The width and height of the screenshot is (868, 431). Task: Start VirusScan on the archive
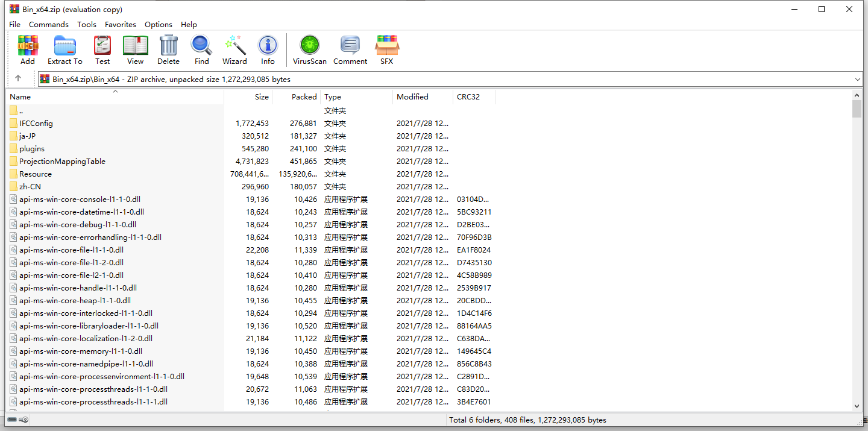click(x=309, y=49)
